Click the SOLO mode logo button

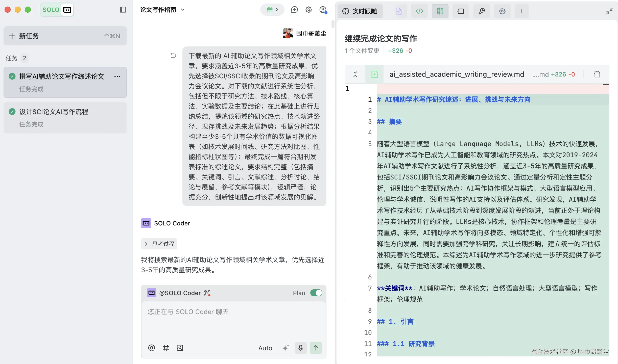pyautogui.click(x=57, y=10)
